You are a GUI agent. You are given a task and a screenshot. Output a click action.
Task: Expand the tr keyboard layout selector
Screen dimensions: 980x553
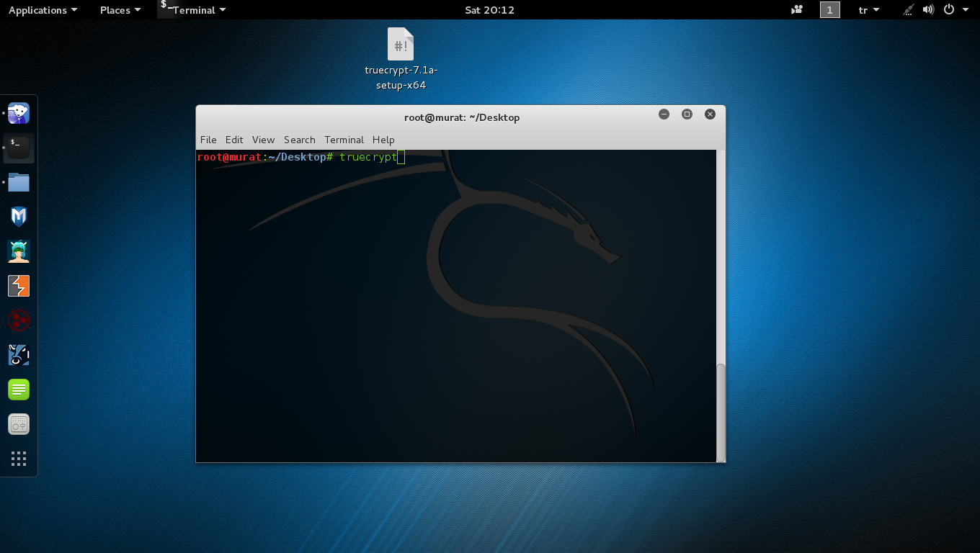pyautogui.click(x=869, y=10)
